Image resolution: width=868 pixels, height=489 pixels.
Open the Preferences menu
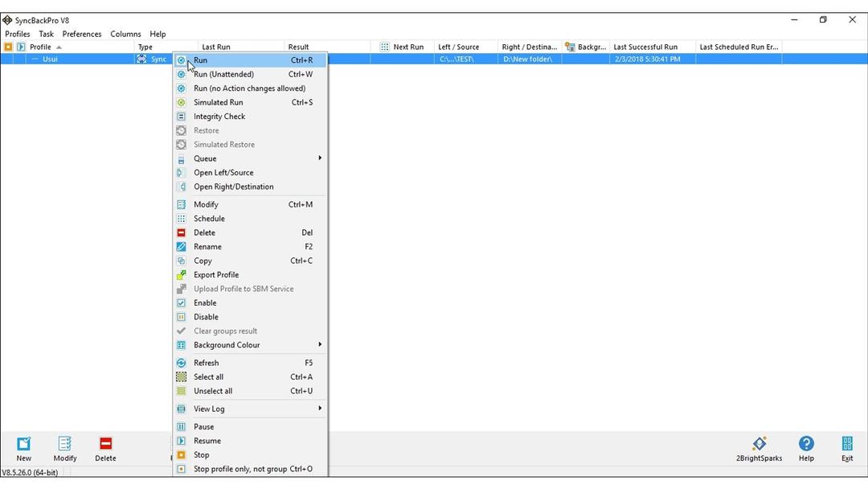(x=81, y=34)
